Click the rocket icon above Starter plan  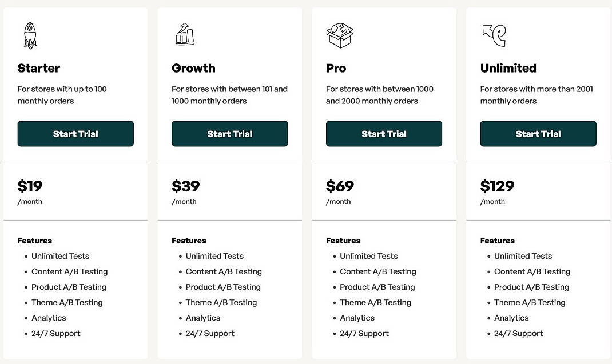pos(29,35)
